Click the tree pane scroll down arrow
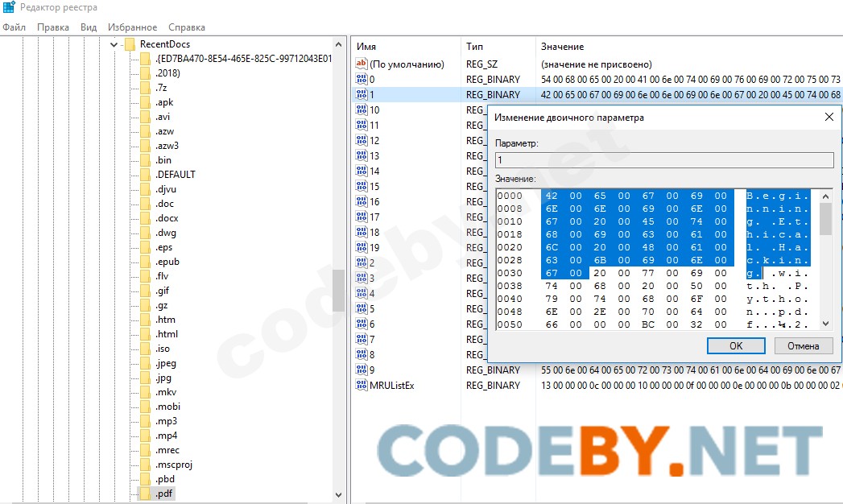The image size is (843, 504). click(338, 495)
